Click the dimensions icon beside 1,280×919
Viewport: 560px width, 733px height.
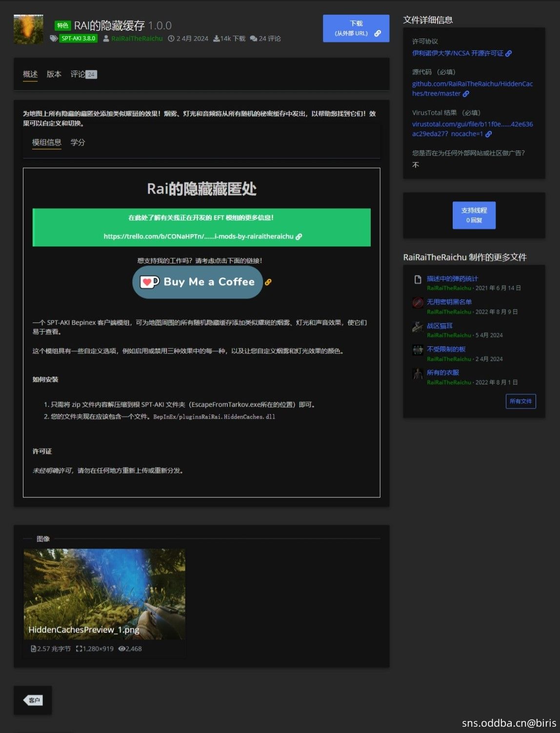click(79, 649)
